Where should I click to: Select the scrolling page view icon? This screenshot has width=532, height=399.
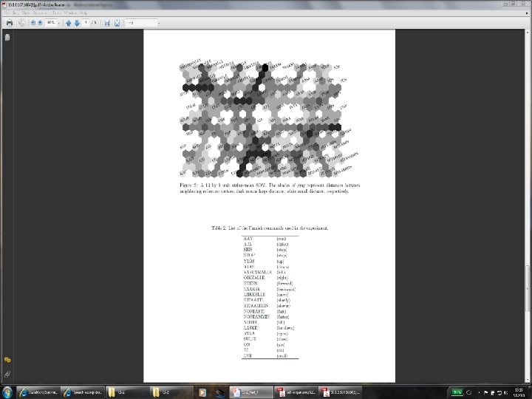107,23
